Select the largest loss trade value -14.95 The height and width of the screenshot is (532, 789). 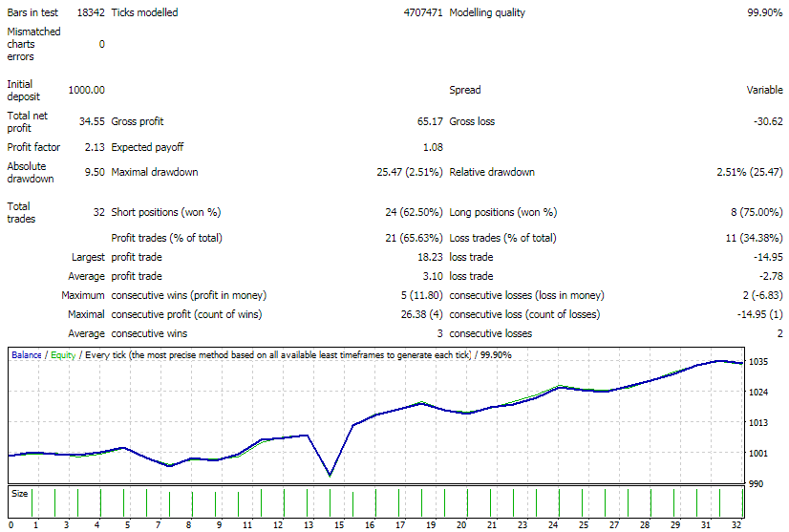click(x=768, y=257)
